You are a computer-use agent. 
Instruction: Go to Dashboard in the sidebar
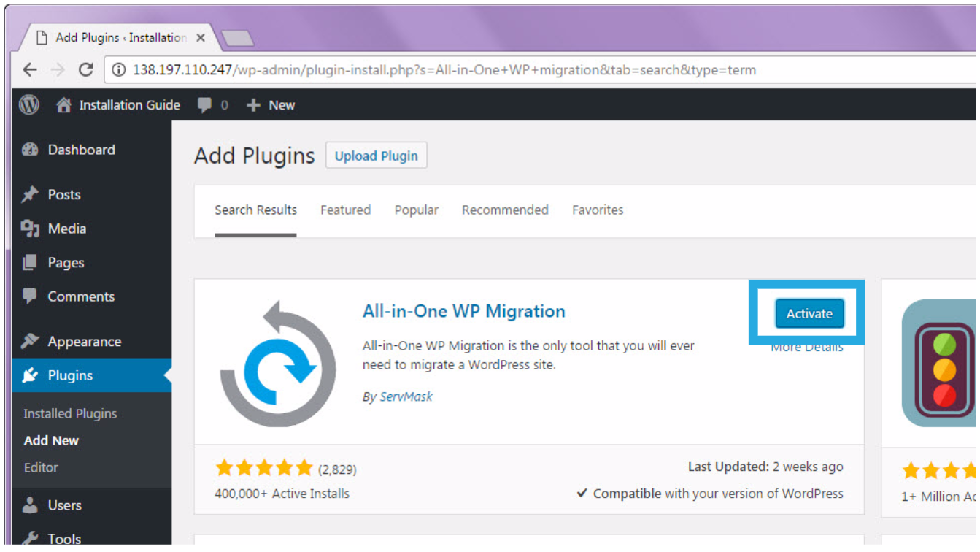81,150
